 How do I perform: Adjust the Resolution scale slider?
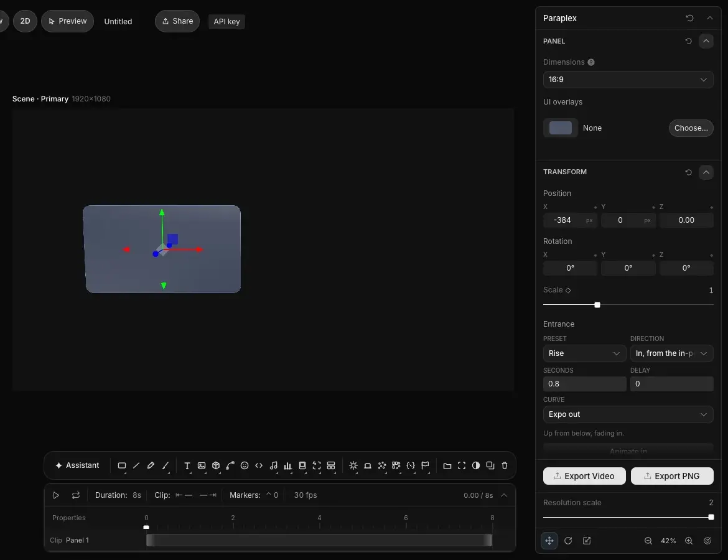[711, 517]
